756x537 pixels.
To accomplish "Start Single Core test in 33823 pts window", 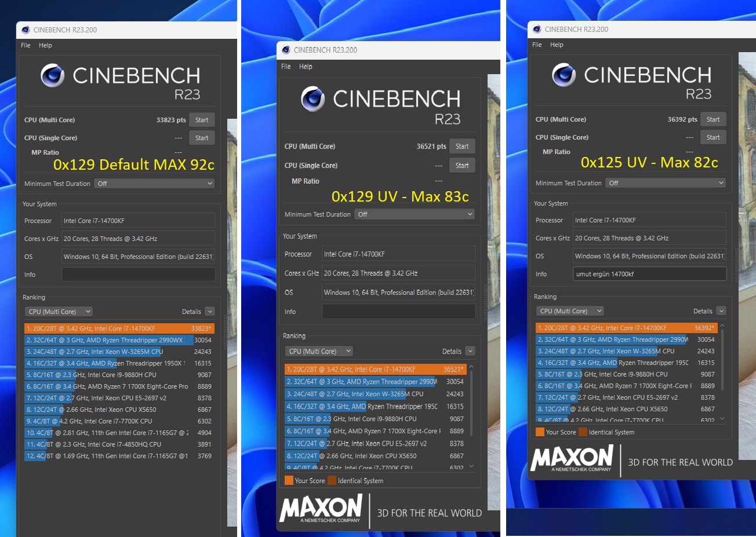I will [x=202, y=138].
